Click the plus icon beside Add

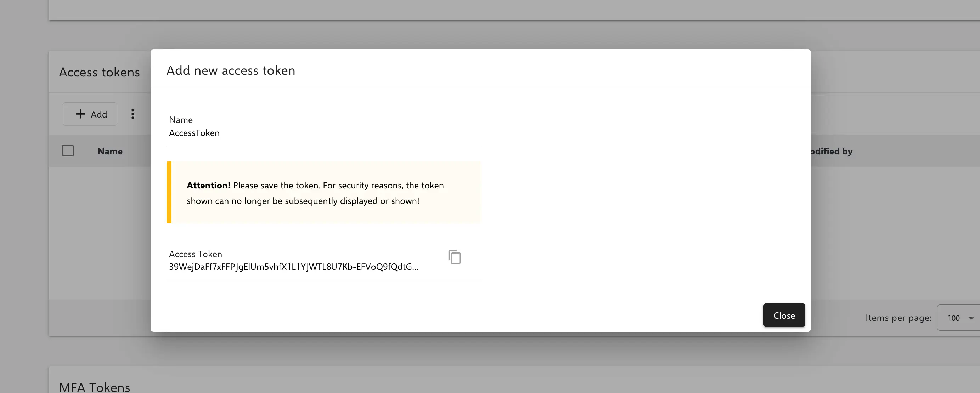tap(80, 114)
